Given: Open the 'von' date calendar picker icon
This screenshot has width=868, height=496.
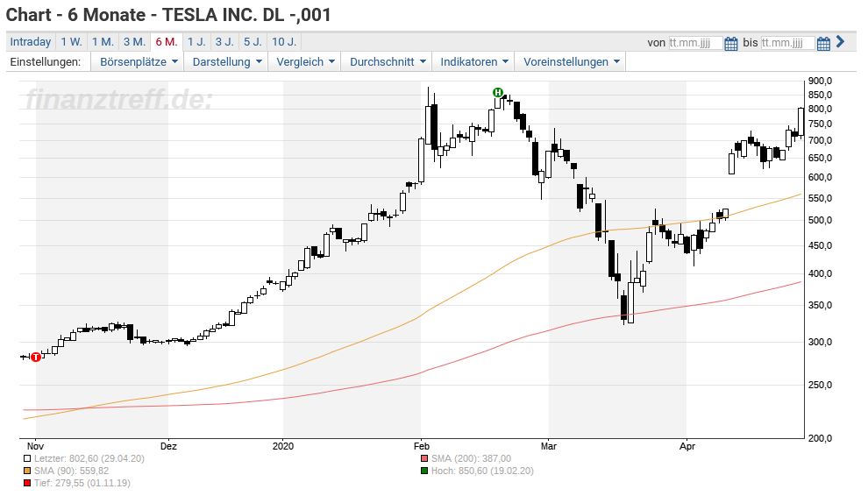Looking at the screenshot, I should 730,43.
